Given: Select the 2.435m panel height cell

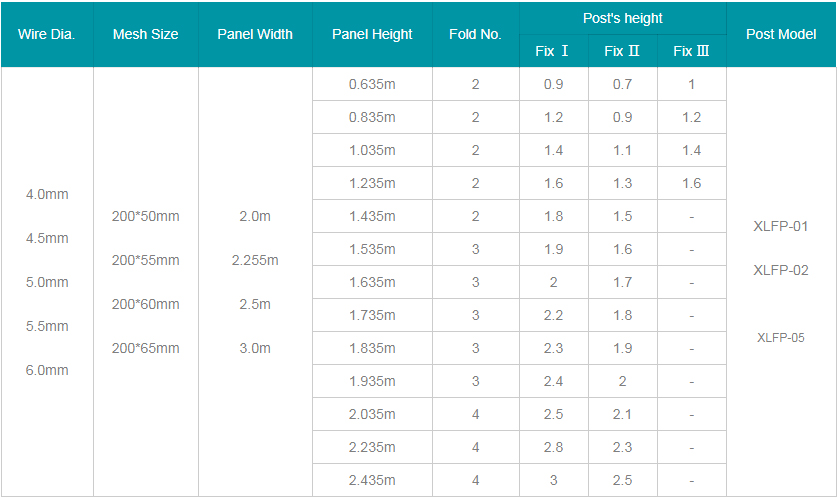Looking at the screenshot, I should [372, 480].
